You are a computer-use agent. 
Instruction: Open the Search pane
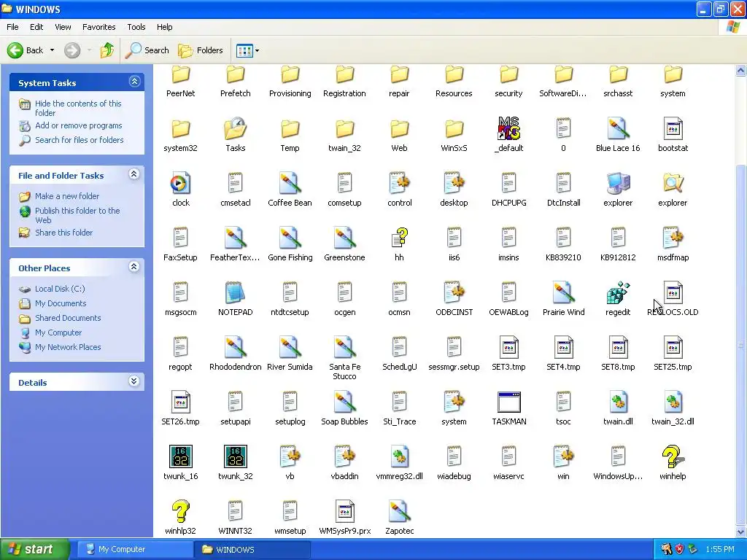point(147,50)
